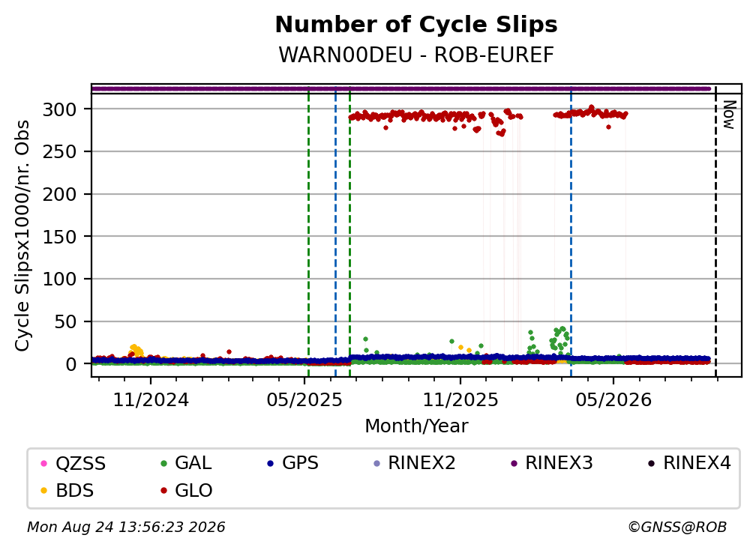Click the BDS legend label
The image size is (756, 550).
coord(75,491)
